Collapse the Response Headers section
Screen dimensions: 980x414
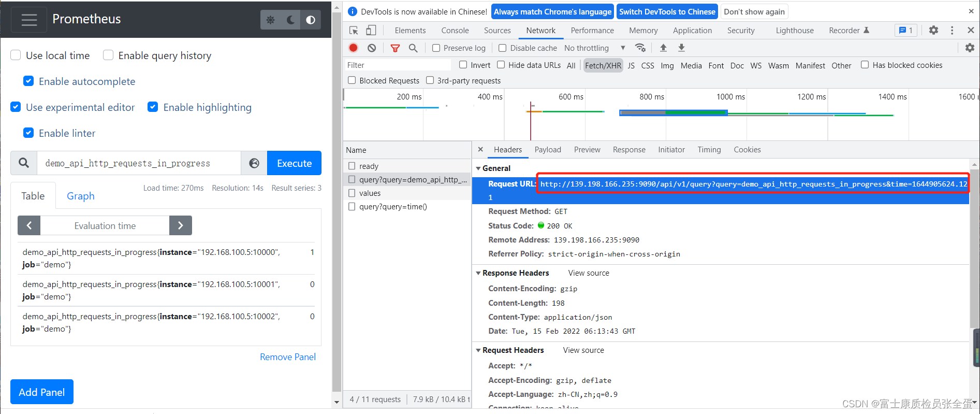(478, 273)
